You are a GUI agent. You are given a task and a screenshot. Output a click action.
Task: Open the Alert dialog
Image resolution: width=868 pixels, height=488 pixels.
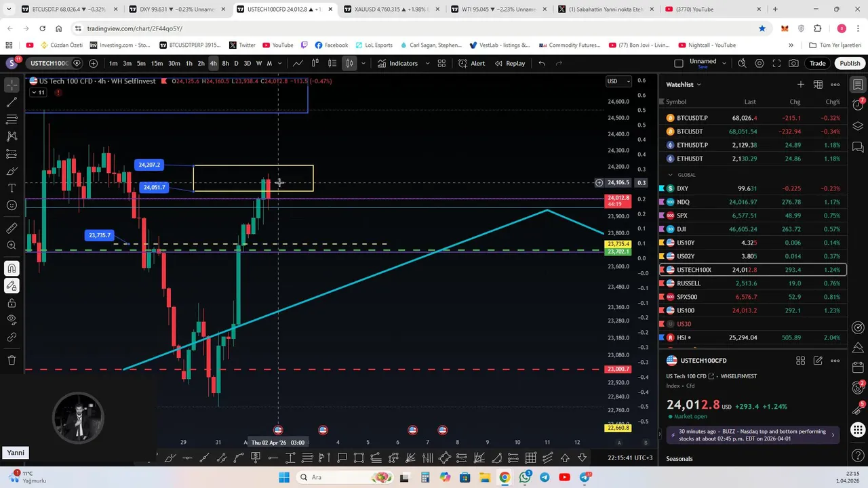point(471,63)
